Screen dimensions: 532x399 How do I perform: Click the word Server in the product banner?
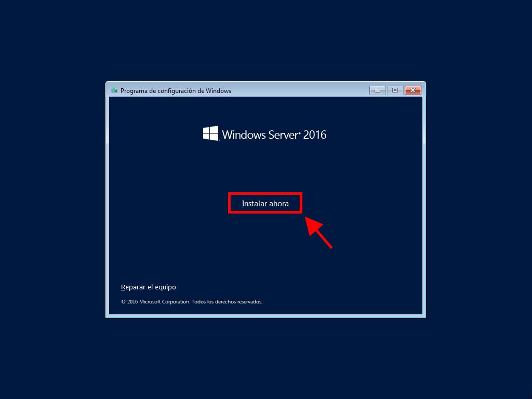tap(284, 135)
